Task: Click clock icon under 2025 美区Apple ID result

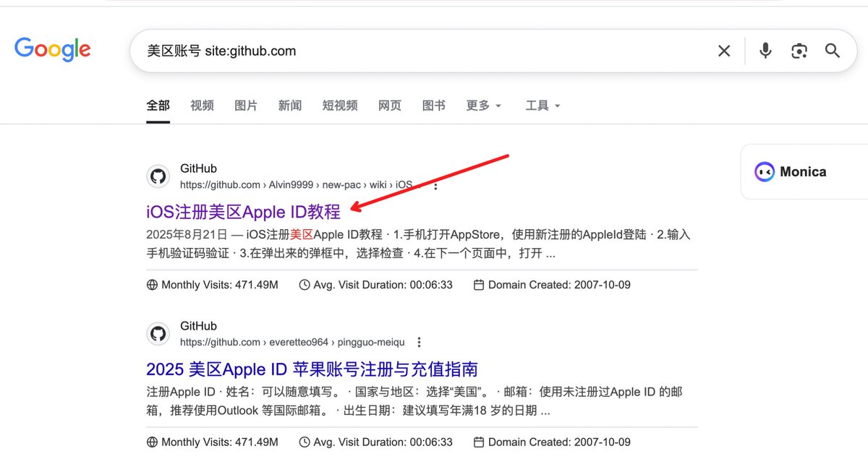Action: click(305, 442)
